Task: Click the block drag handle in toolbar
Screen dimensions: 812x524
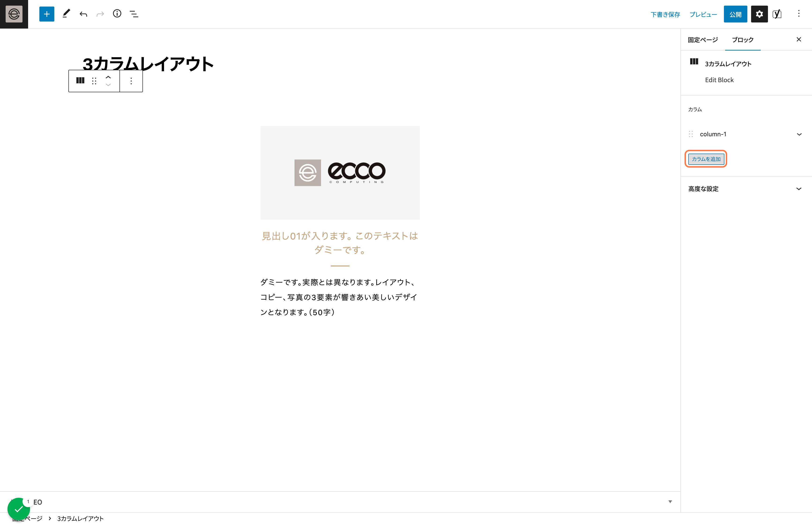Action: (94, 81)
